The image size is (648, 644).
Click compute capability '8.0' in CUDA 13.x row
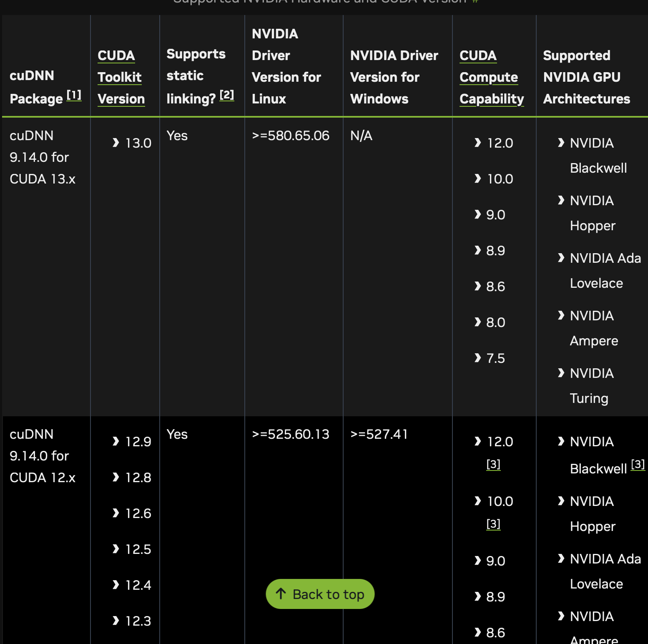click(496, 322)
